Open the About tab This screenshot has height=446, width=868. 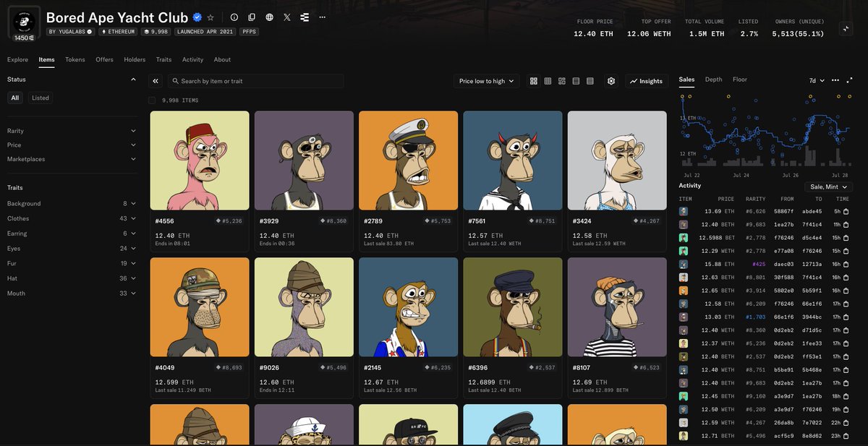click(222, 59)
